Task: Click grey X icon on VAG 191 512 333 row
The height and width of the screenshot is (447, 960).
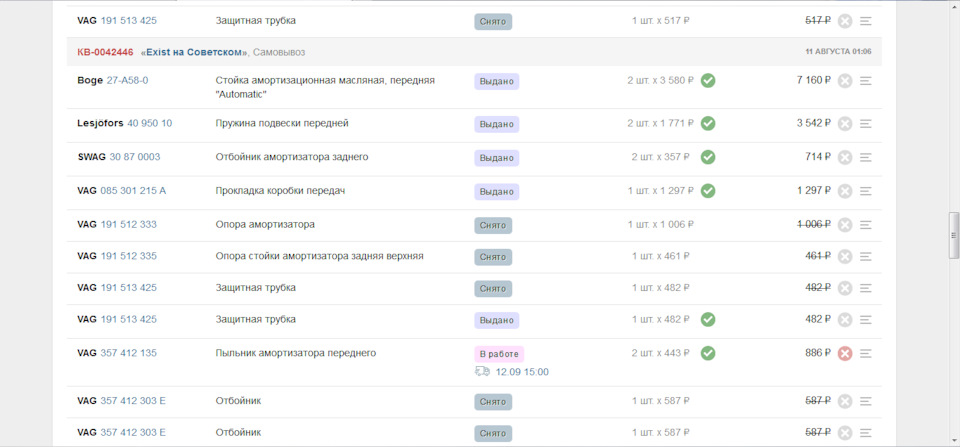Action: (845, 225)
